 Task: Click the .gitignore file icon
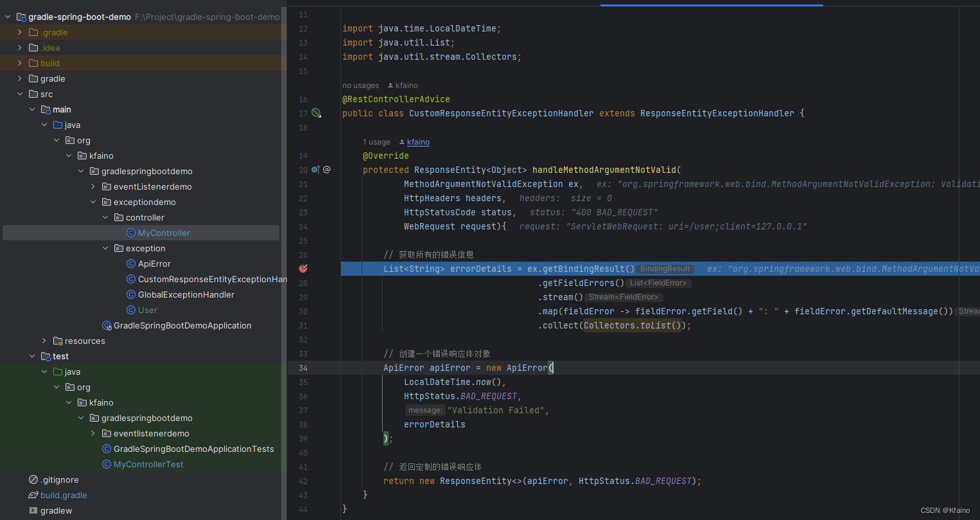[33, 480]
